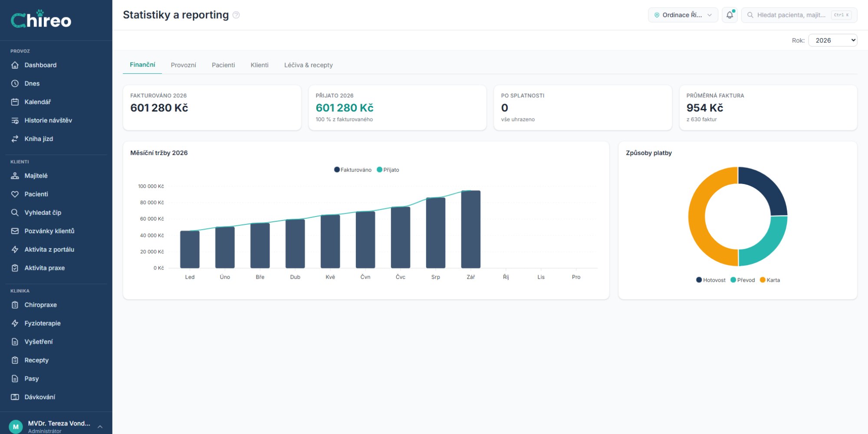Viewport: 868px width, 434px height.
Task: Open the Klienti tab
Action: 260,65
